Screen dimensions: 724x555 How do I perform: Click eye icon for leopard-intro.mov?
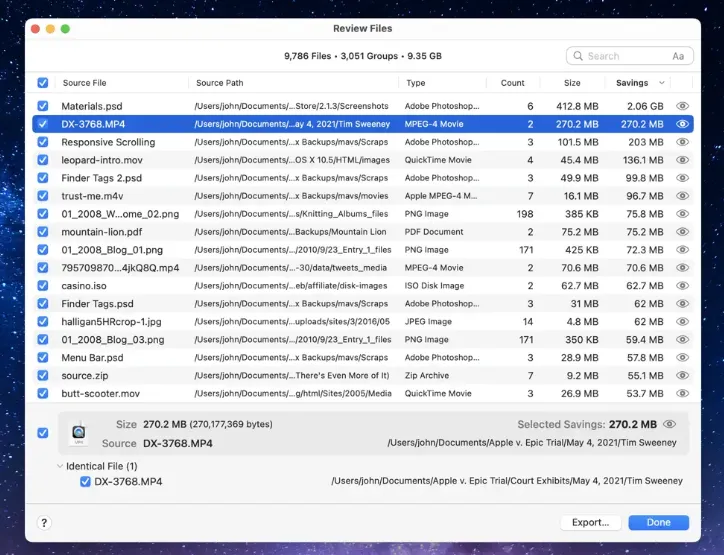[682, 160]
